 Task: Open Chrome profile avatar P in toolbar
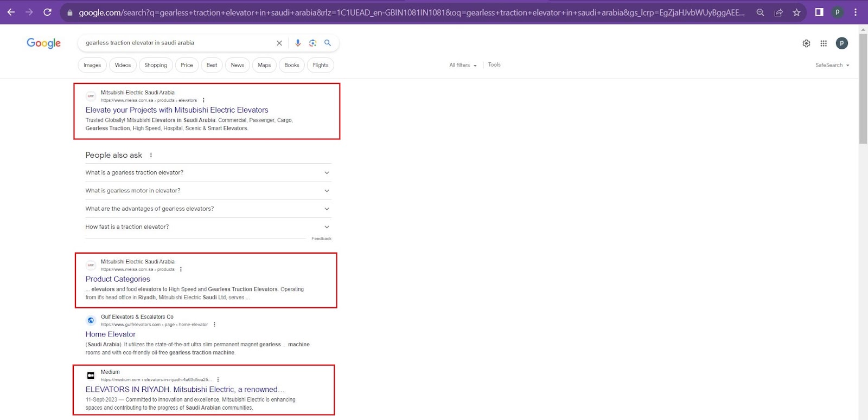pyautogui.click(x=838, y=12)
